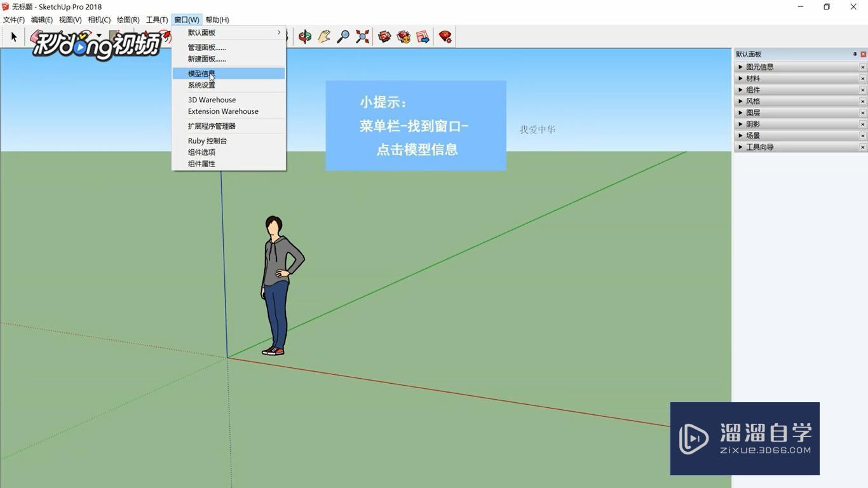This screenshot has height=488, width=868.
Task: Close the 图层 panel
Action: [863, 112]
